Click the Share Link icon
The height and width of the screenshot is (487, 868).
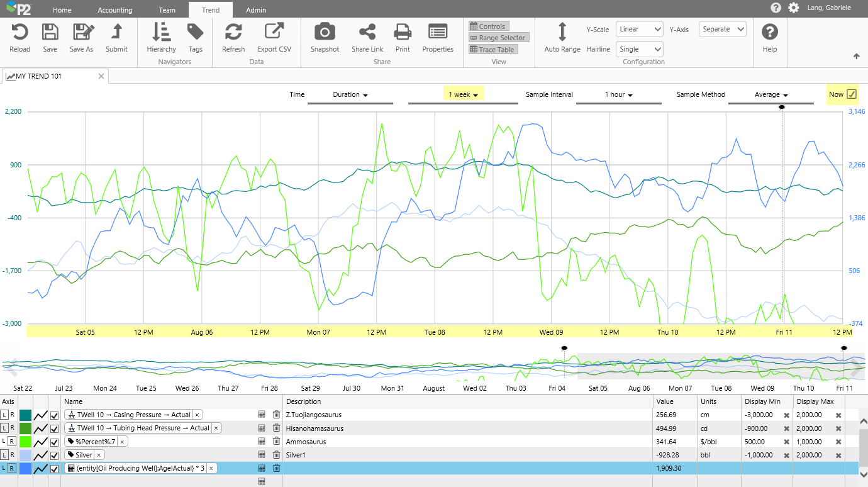(x=367, y=33)
